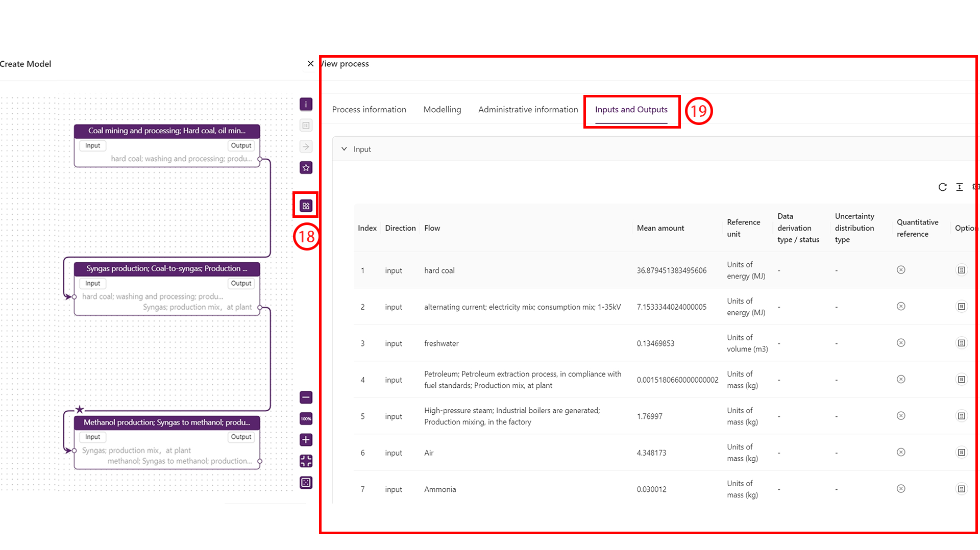Collapse the Input section chevron
This screenshot has width=980, height=550.
coord(344,149)
